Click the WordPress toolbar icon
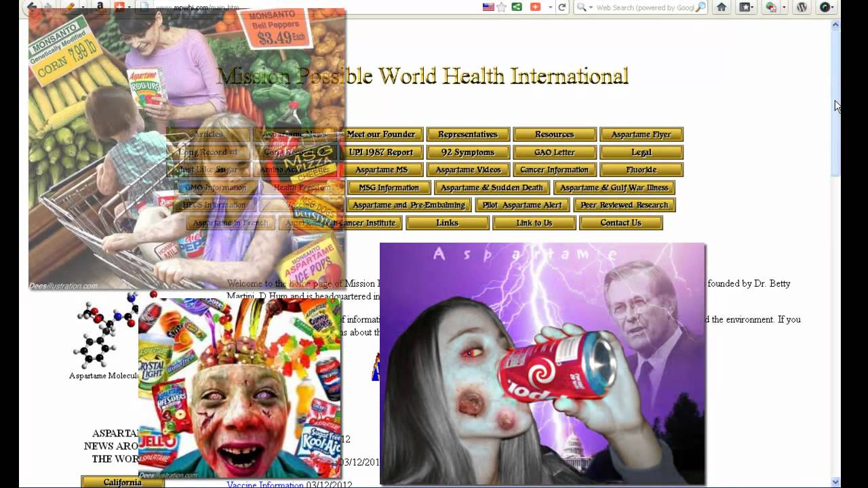868x488 pixels. 802,7
